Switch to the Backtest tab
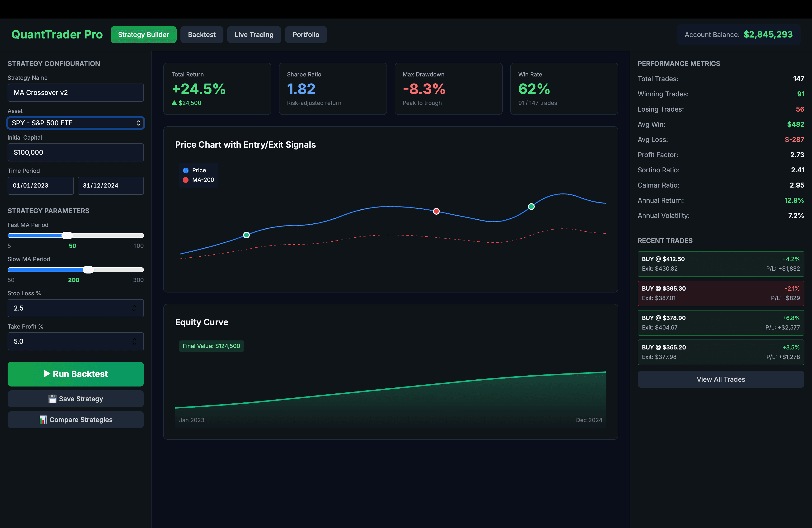Viewport: 812px width, 528px height. [x=202, y=34]
